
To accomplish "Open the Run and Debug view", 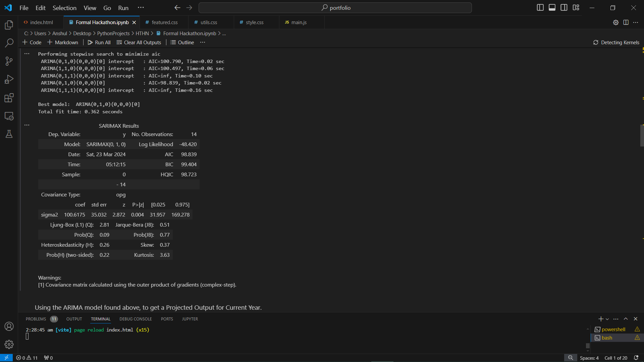I will (9, 79).
